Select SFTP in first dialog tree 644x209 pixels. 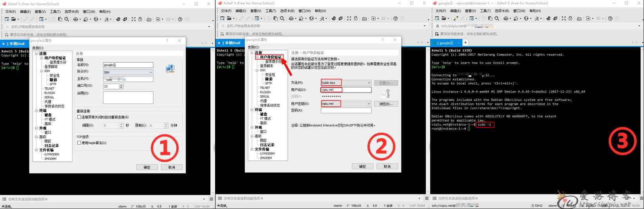(53, 84)
